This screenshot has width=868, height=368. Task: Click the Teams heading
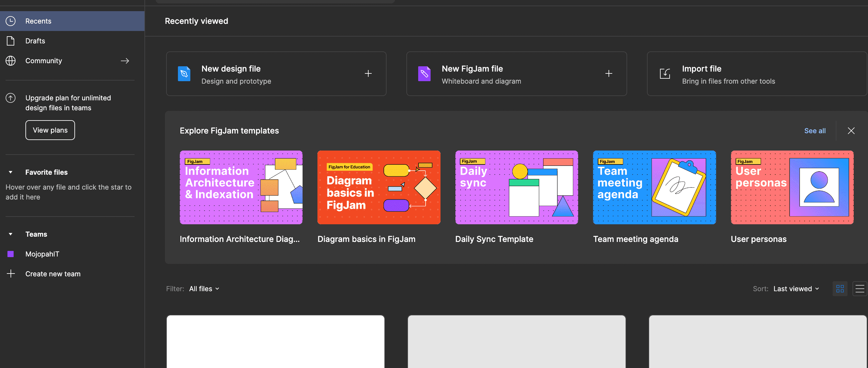click(x=36, y=234)
